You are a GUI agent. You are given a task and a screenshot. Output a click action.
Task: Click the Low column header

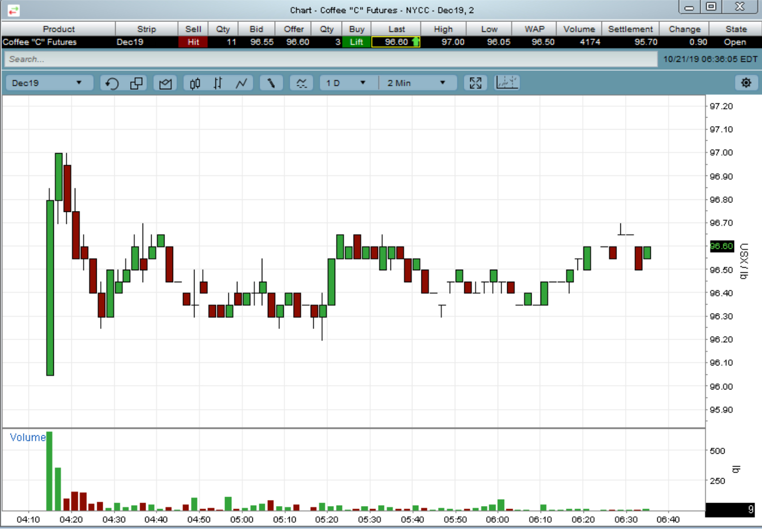[489, 29]
